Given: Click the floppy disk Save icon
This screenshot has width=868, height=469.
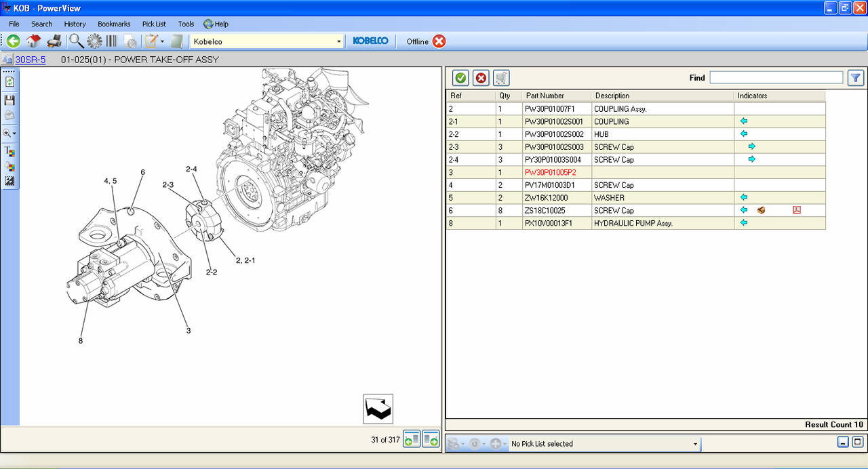Looking at the screenshot, I should point(9,100).
